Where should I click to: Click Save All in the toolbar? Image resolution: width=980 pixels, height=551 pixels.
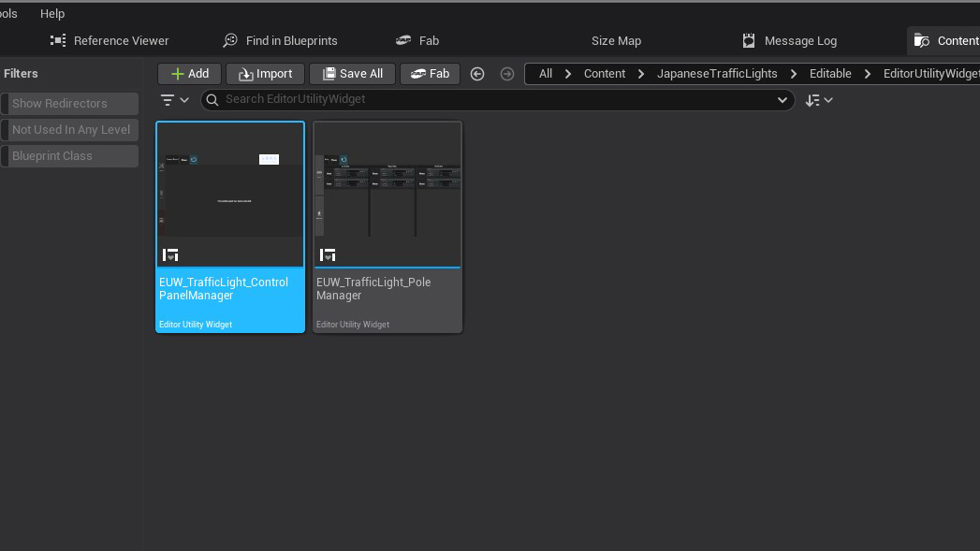pos(352,74)
